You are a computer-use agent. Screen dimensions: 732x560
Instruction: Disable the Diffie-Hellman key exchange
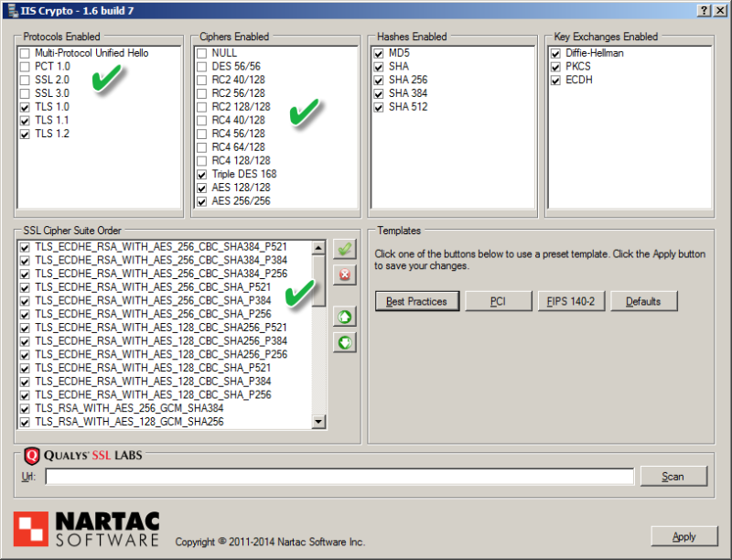(x=555, y=53)
